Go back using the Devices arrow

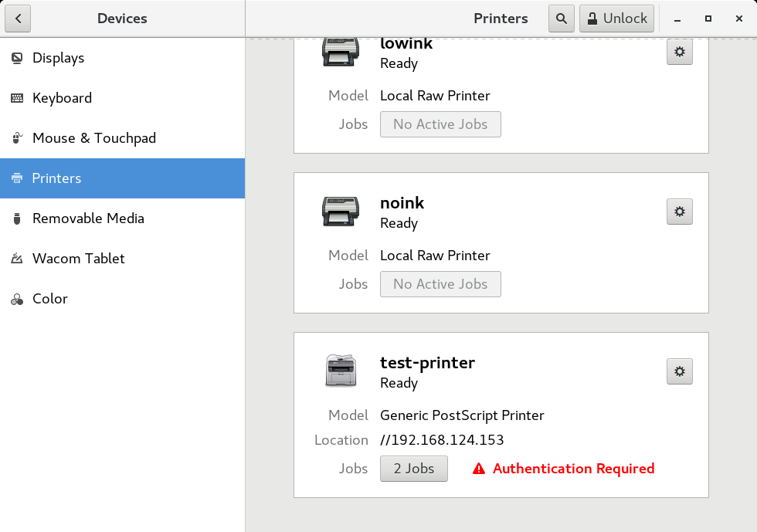pos(18,19)
